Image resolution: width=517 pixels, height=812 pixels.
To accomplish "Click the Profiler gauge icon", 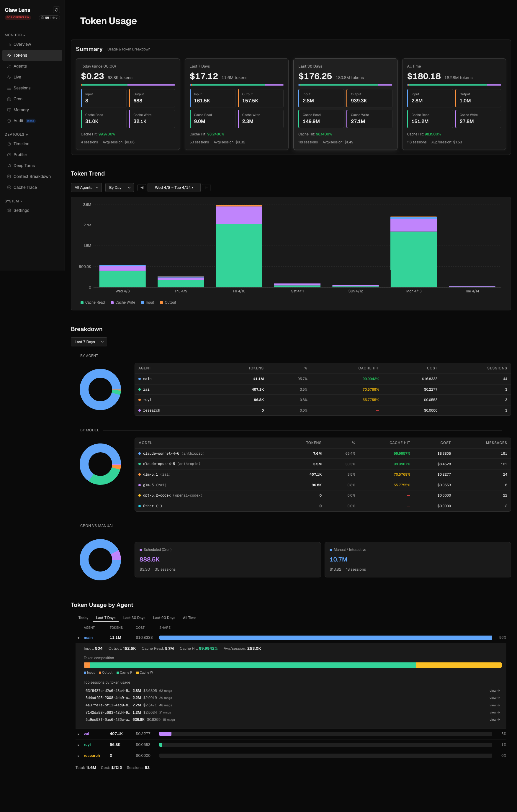I will tap(9, 155).
